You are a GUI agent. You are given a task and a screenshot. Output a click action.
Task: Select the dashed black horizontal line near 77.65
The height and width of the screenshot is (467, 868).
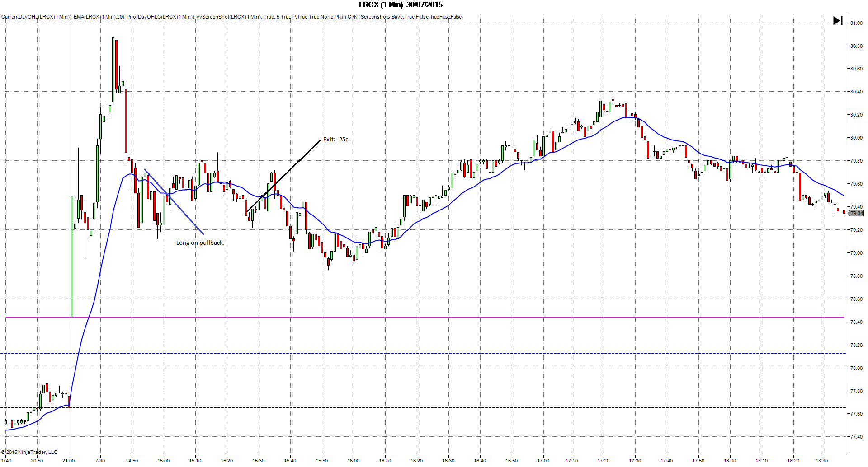point(423,408)
